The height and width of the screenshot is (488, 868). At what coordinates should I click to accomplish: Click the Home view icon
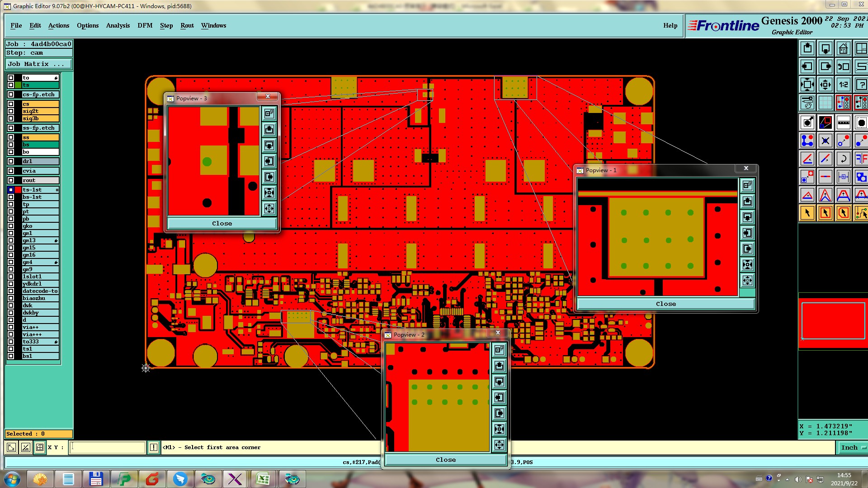(x=843, y=48)
